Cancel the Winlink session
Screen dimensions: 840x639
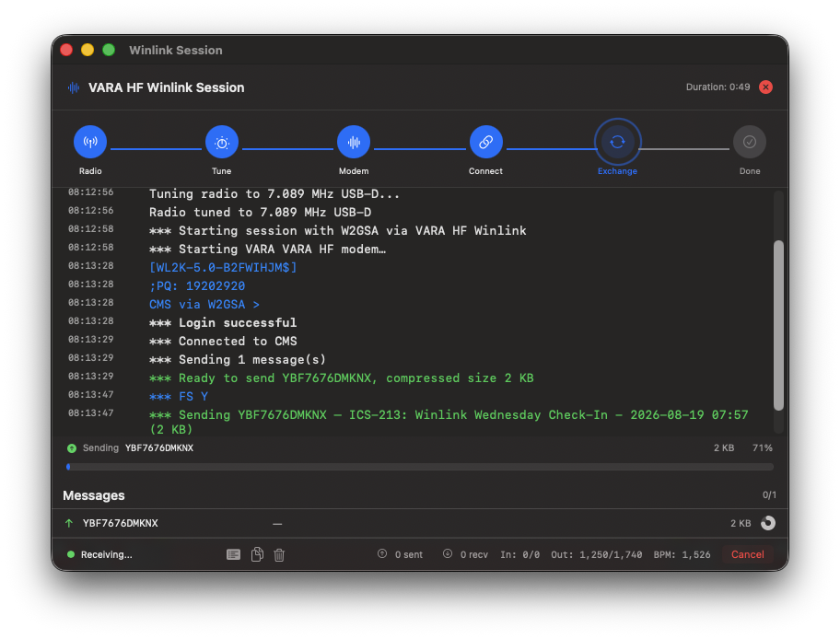tap(747, 554)
